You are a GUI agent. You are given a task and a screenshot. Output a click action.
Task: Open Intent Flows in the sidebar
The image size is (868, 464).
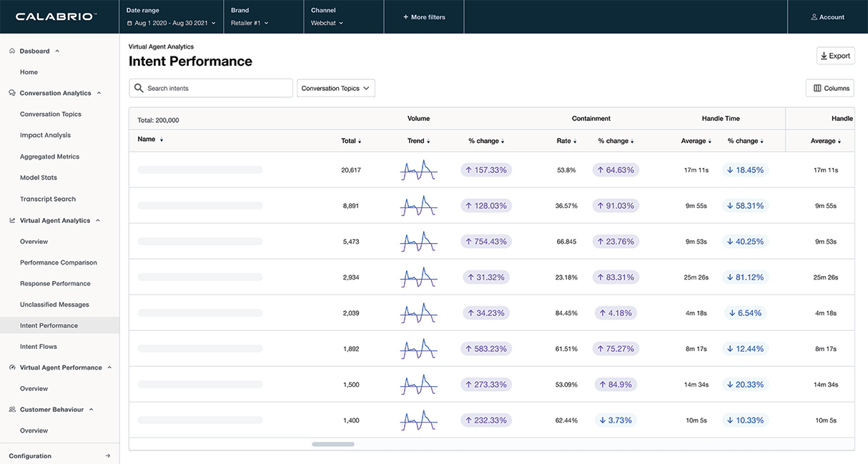point(39,347)
